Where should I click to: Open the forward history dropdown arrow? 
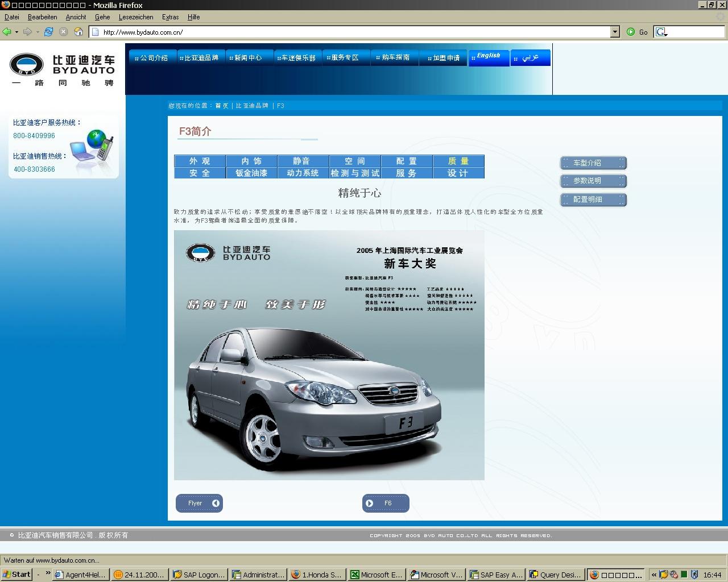pyautogui.click(x=38, y=32)
